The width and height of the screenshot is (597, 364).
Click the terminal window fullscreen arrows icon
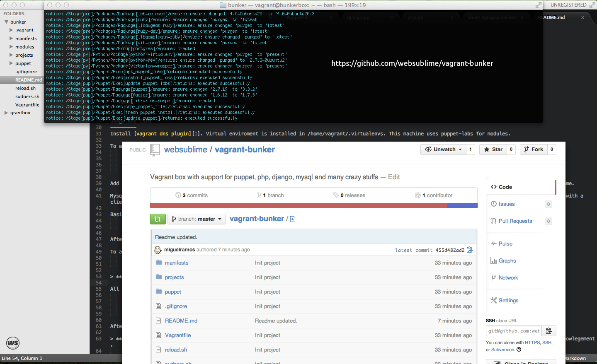[x=538, y=5]
